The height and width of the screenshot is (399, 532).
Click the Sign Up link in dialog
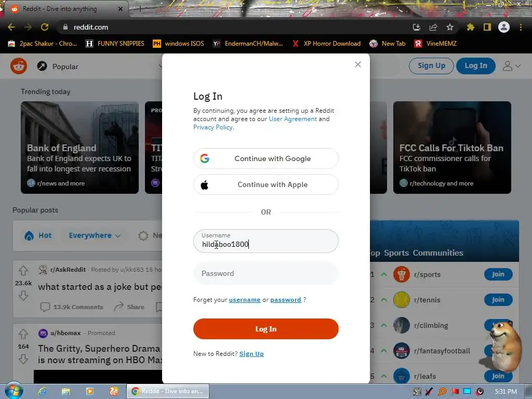(x=251, y=353)
